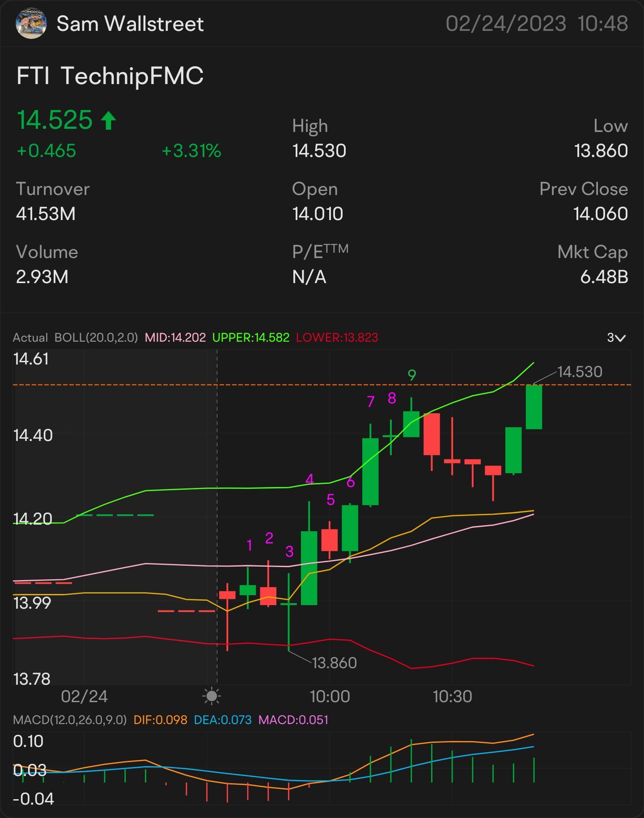
Task: Select the TechnipFMC company name
Action: coord(132,76)
